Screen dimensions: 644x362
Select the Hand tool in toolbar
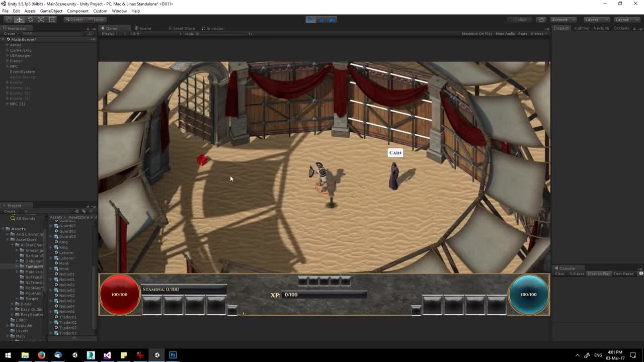point(9,20)
